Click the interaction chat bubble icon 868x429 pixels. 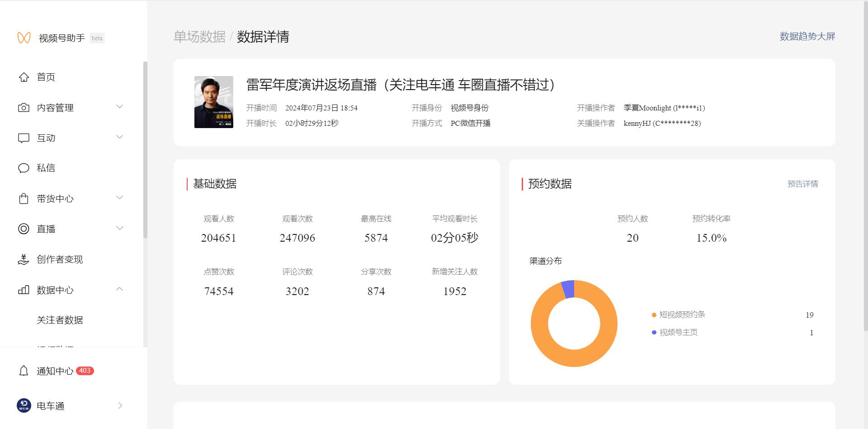pyautogui.click(x=24, y=138)
